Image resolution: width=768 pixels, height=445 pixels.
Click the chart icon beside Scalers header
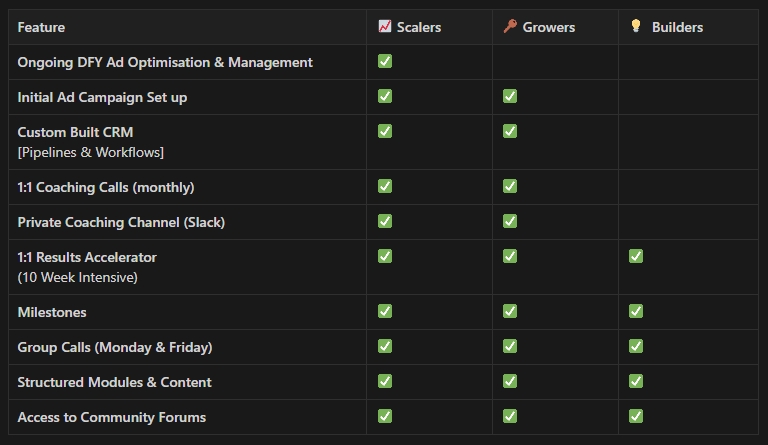pos(384,26)
